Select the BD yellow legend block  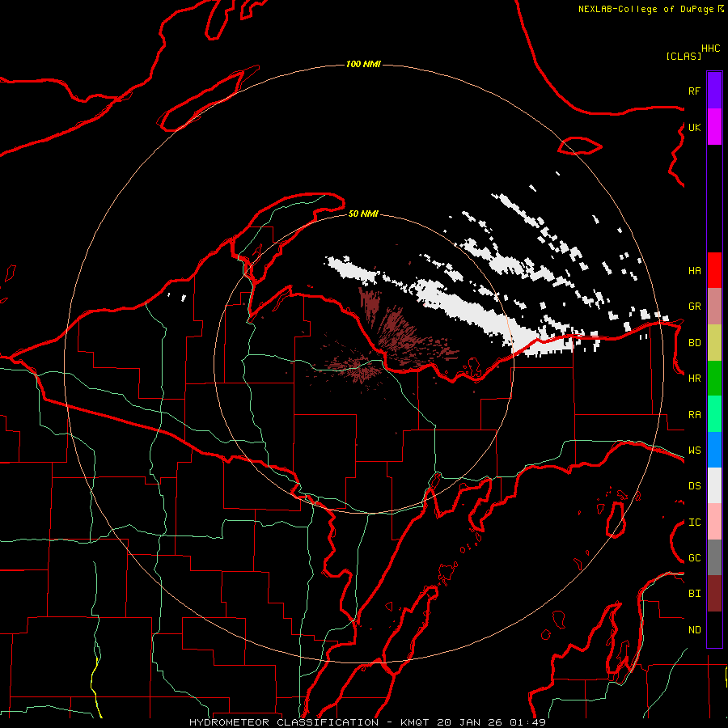pos(714,343)
